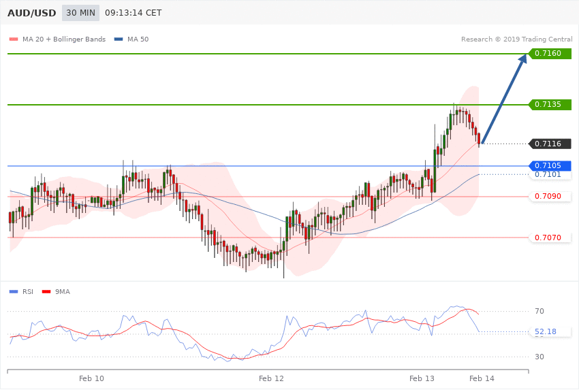Click the RSI blue legend swatch

(14, 292)
